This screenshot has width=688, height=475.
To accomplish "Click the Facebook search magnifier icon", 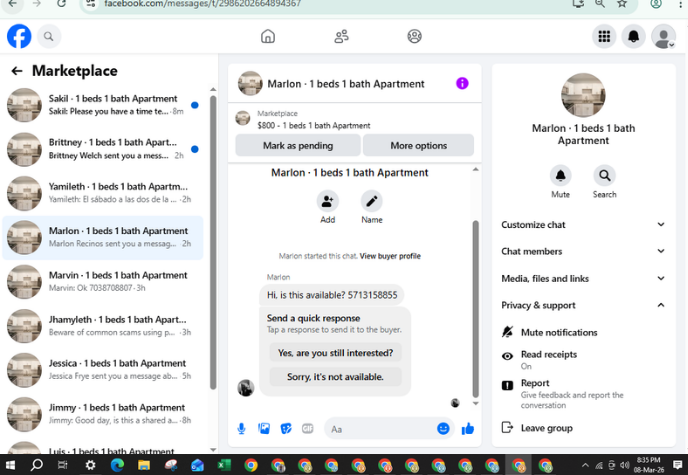I will [x=49, y=36].
